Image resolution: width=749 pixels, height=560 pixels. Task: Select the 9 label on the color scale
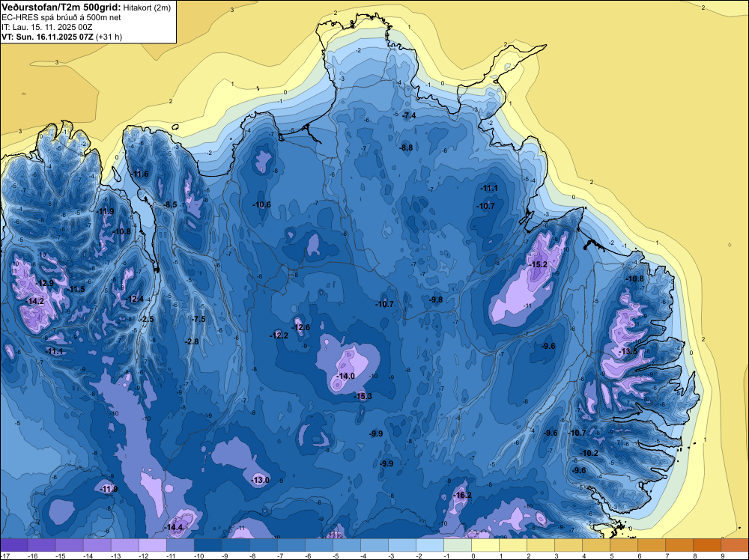(x=724, y=556)
